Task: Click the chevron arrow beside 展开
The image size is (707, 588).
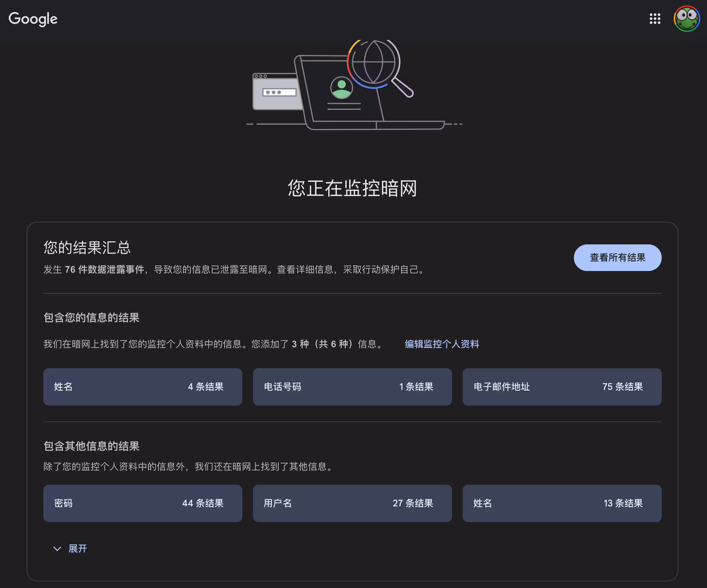Action: pyautogui.click(x=57, y=548)
